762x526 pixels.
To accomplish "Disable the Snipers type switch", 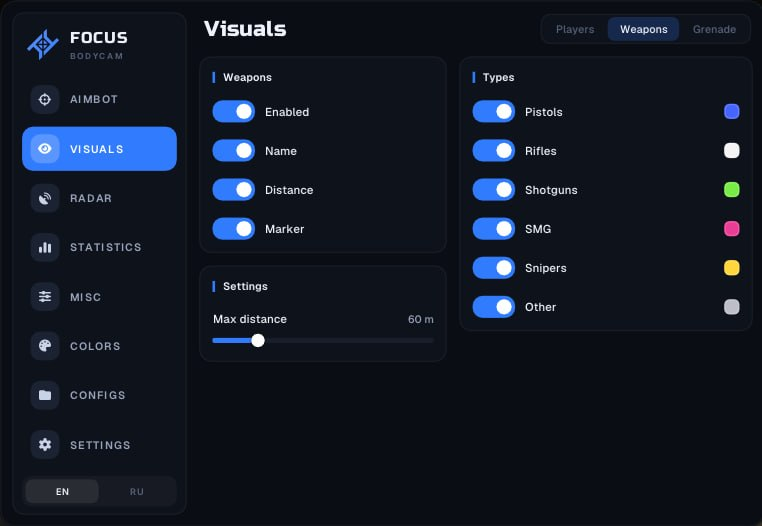I will (x=494, y=268).
